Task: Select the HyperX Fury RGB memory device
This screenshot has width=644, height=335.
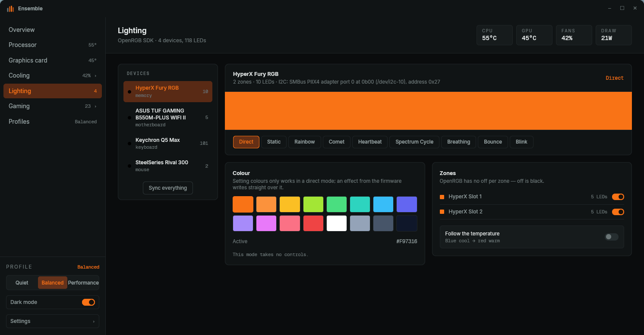Action: (x=168, y=91)
